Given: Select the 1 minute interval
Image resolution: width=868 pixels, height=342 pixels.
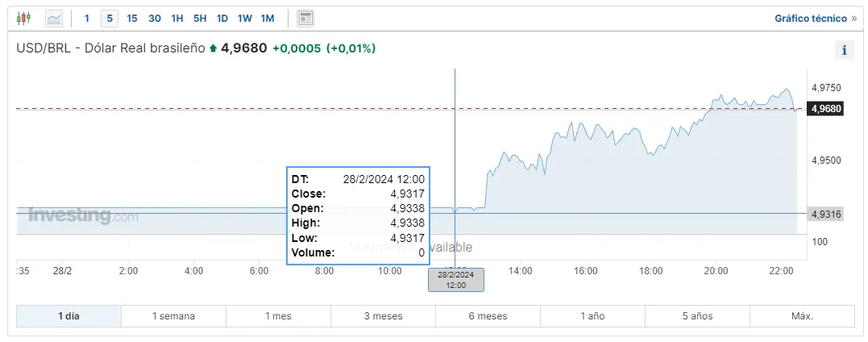Looking at the screenshot, I should pyautogui.click(x=87, y=19).
